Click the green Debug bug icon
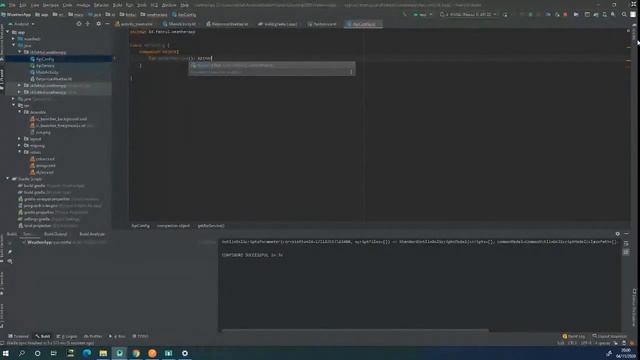 tap(531, 15)
